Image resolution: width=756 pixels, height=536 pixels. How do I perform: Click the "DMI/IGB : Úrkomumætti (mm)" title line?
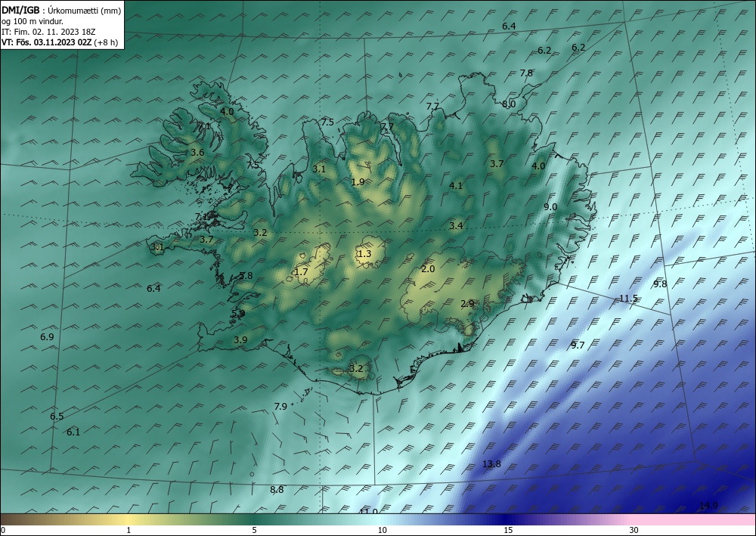[61, 10]
